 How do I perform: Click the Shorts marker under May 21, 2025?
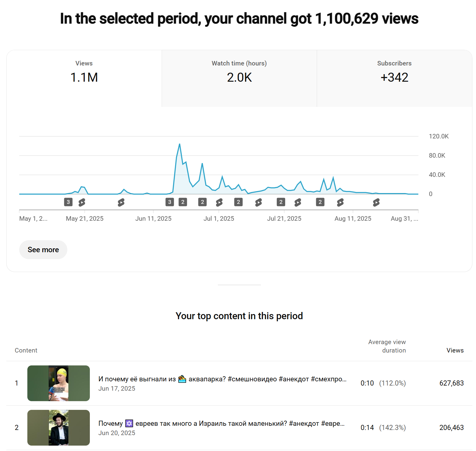pyautogui.click(x=82, y=202)
